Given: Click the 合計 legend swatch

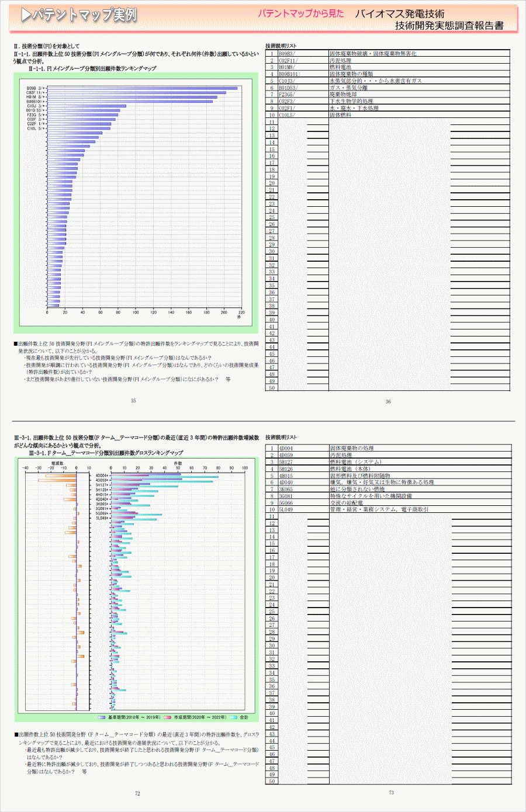Looking at the screenshot, I should coord(234,717).
